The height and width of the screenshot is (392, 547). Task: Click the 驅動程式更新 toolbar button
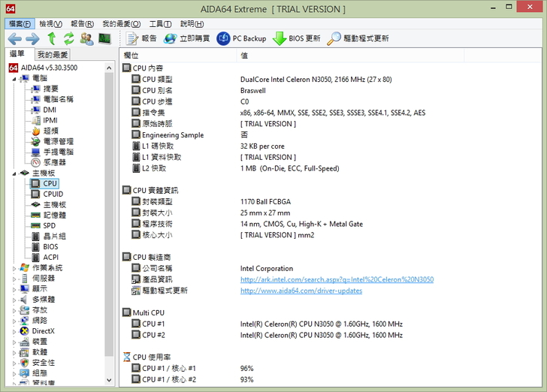click(x=358, y=38)
